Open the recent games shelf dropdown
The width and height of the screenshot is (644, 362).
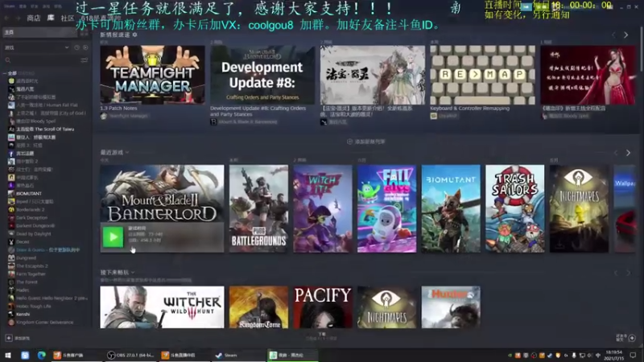click(x=127, y=153)
